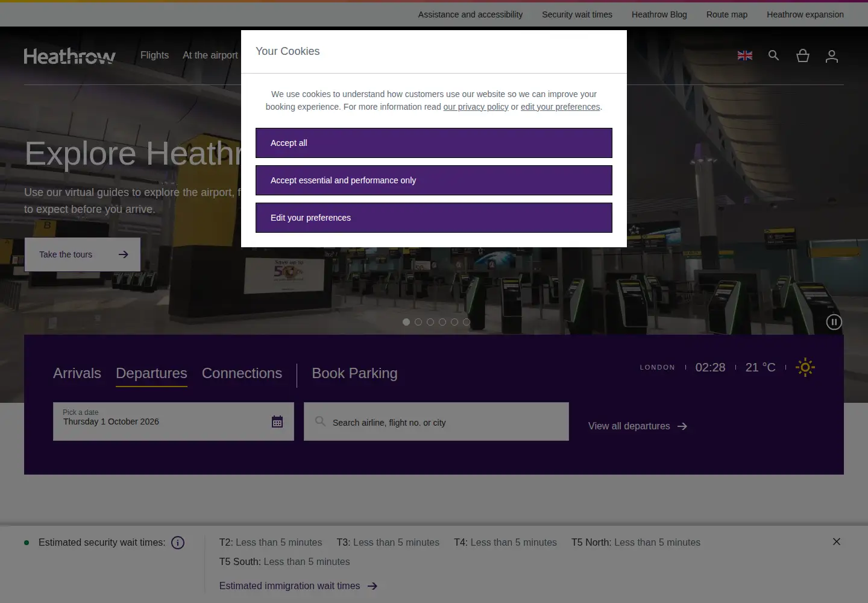The width and height of the screenshot is (868, 603).
Task: Click the magnifier in flight search field
Action: click(x=320, y=421)
